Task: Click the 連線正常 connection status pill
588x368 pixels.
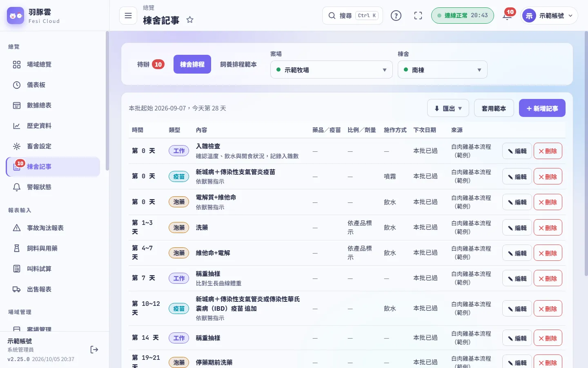Action: (x=462, y=16)
